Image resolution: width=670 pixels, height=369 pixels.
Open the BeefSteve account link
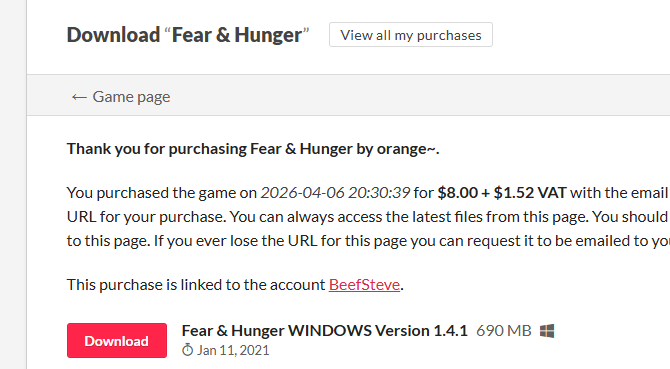click(364, 284)
